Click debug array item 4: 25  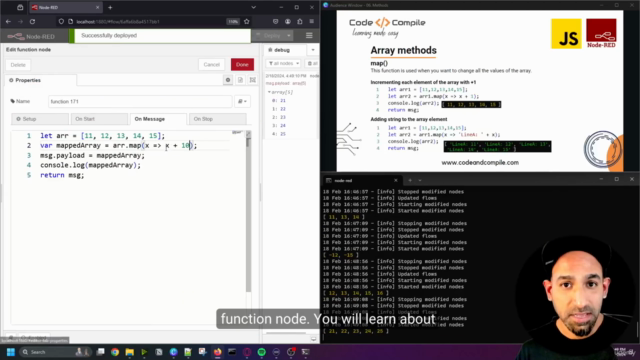(x=279, y=134)
